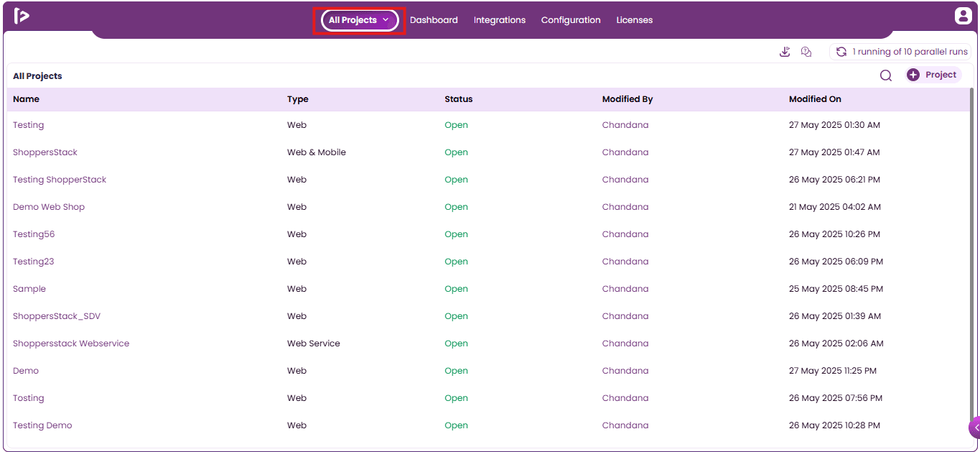
Task: Open the Testing Demo project
Action: (42, 425)
